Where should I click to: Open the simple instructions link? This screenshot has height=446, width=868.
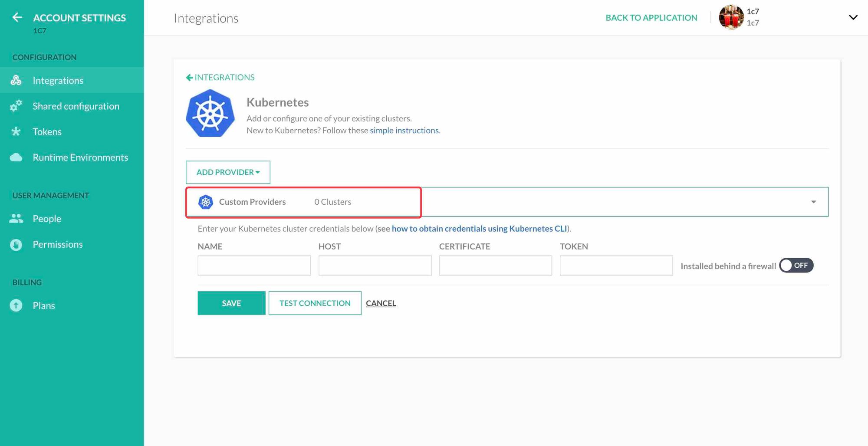click(x=404, y=131)
